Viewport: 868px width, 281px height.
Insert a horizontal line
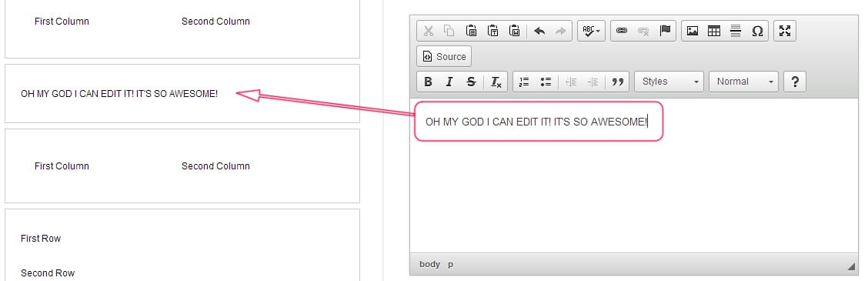pyautogui.click(x=736, y=31)
